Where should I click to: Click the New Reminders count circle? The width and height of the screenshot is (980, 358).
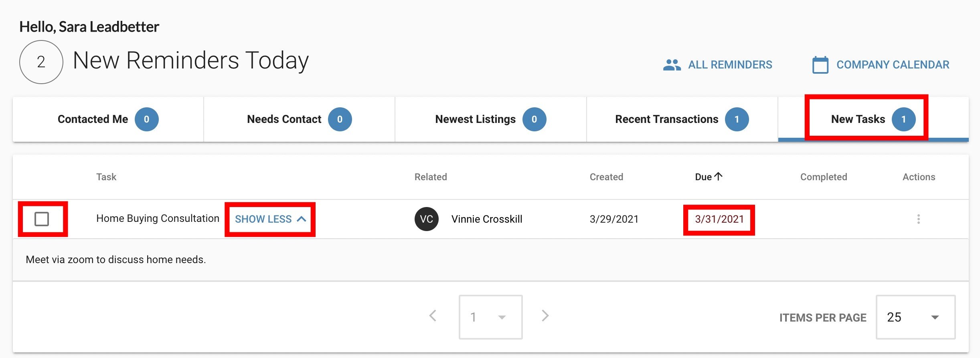[41, 62]
